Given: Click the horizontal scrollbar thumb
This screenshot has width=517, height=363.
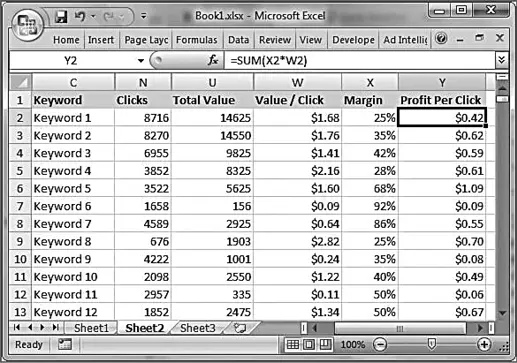Looking at the screenshot, I should 400,329.
